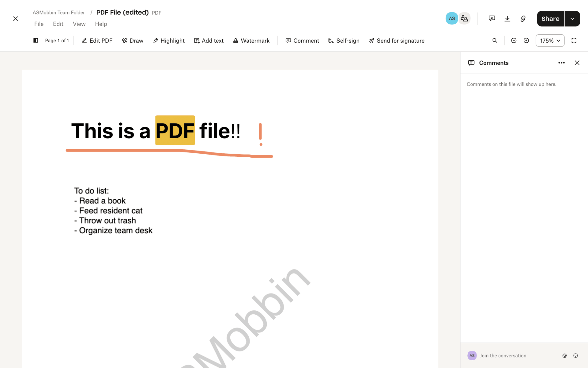The height and width of the screenshot is (368, 588).
Task: Click Send for signature
Action: 397,40
